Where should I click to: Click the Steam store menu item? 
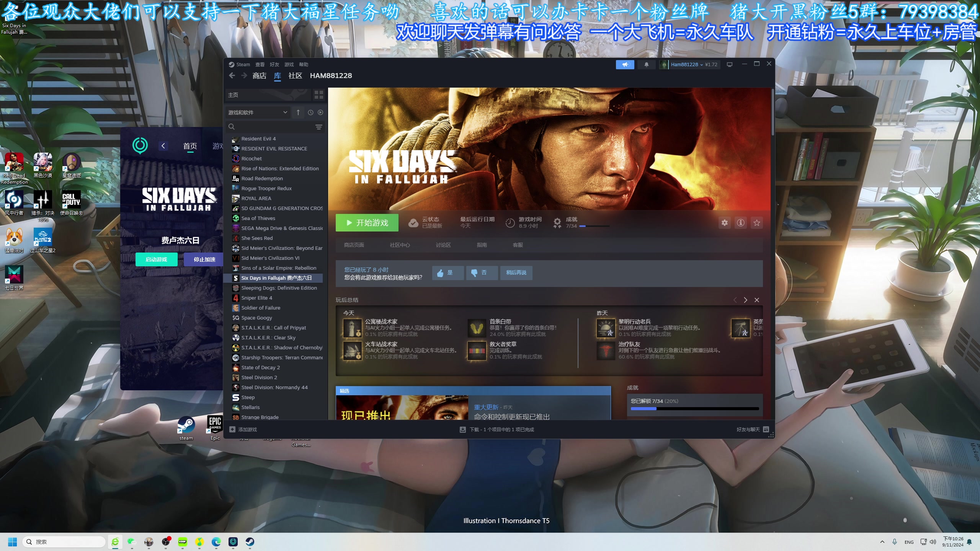(x=259, y=75)
